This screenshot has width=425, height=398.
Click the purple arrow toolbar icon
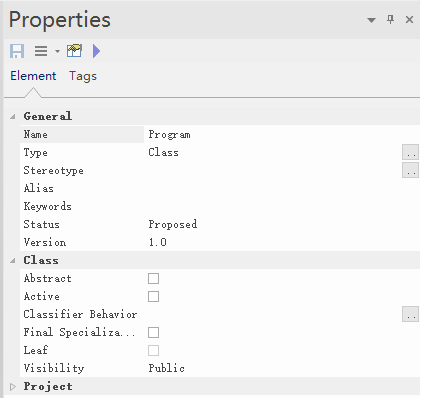pyautogui.click(x=96, y=51)
